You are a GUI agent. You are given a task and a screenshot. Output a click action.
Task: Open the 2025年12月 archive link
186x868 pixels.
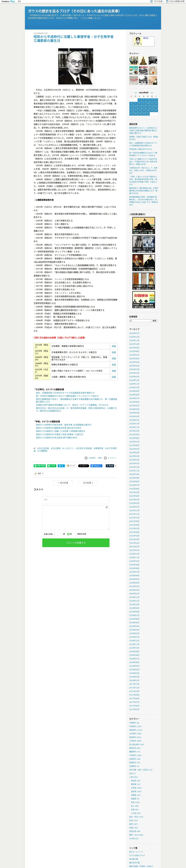coord(134,337)
